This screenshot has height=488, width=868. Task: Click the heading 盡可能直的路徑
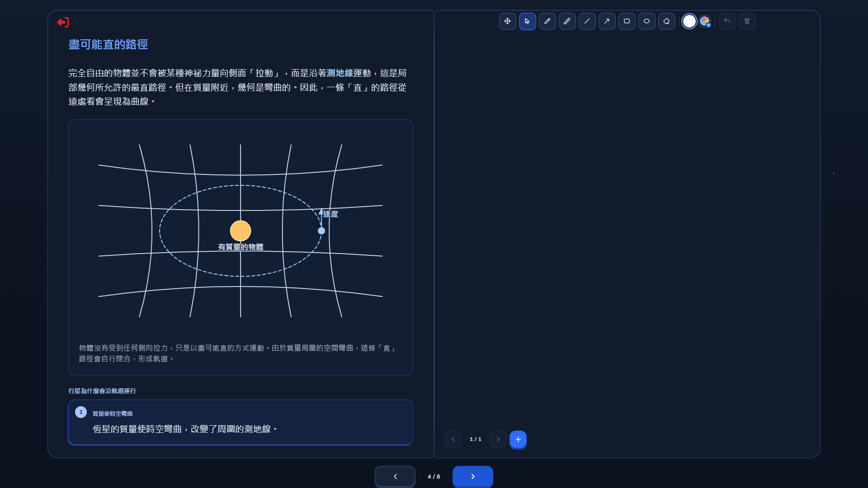(x=108, y=44)
